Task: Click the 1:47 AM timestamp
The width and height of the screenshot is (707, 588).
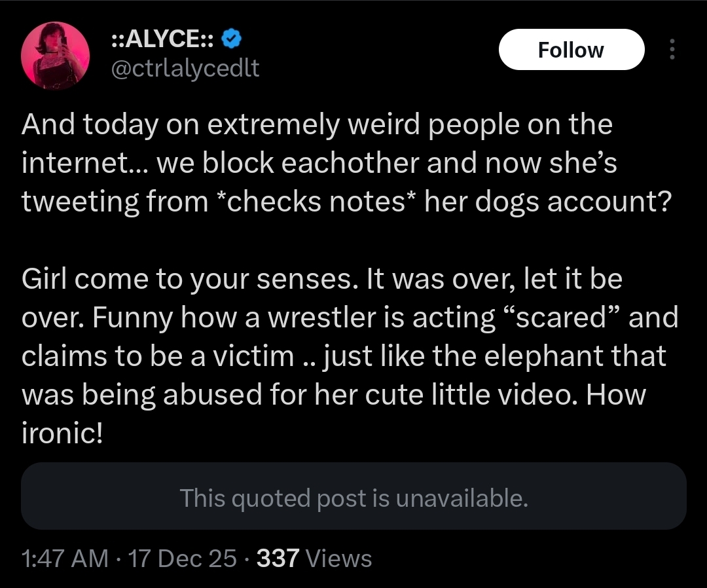Action: [x=64, y=559]
